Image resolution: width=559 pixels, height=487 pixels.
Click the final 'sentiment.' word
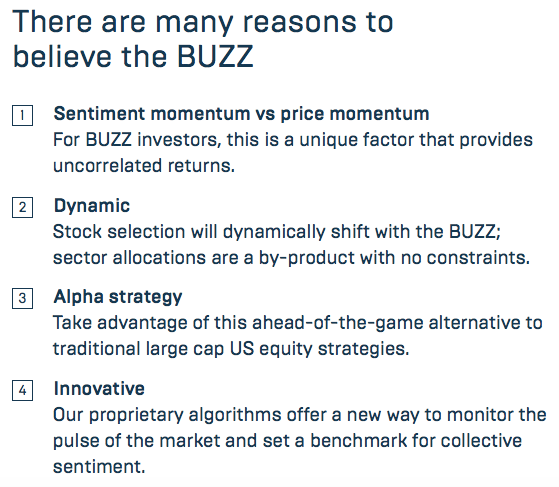pos(99,467)
